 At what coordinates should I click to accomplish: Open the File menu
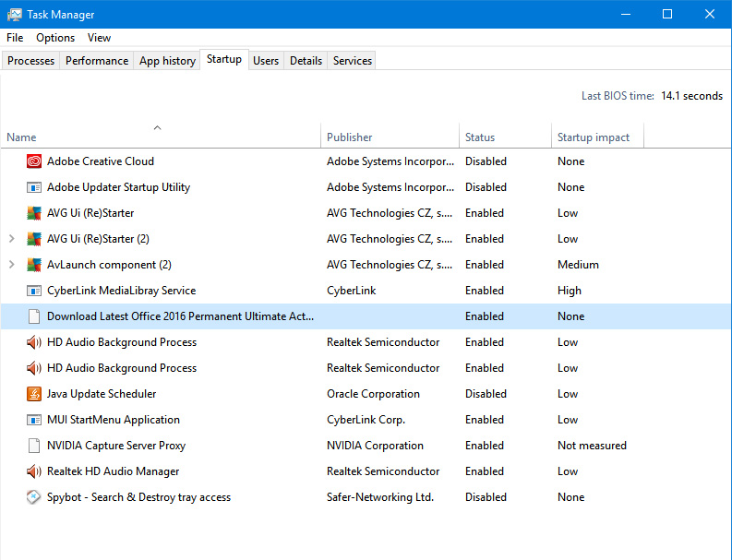15,38
